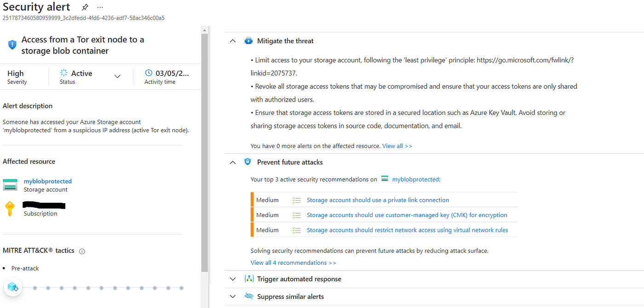Viewport: 644px width, 308px height.
Task: Click the storage account icon for myblobprotected
Action: pyautogui.click(x=10, y=184)
